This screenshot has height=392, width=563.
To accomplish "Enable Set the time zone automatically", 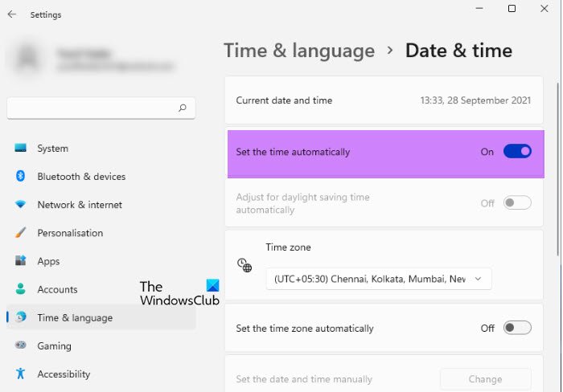I will pyautogui.click(x=517, y=328).
